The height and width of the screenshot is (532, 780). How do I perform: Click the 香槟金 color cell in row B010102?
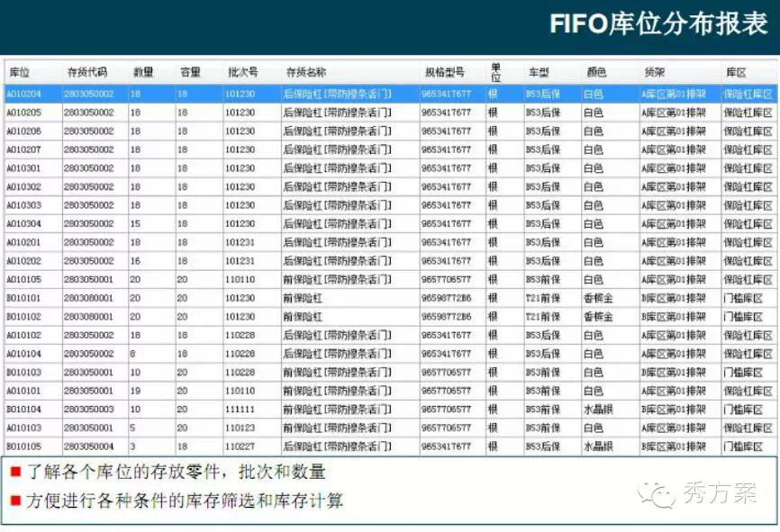click(598, 317)
